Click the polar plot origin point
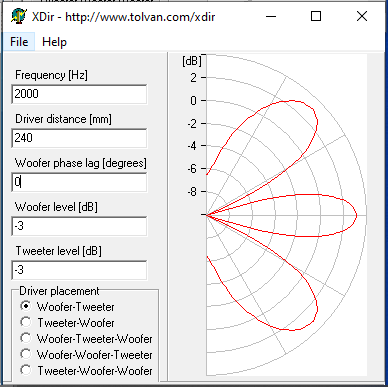The image size is (388, 387). tap(206, 215)
